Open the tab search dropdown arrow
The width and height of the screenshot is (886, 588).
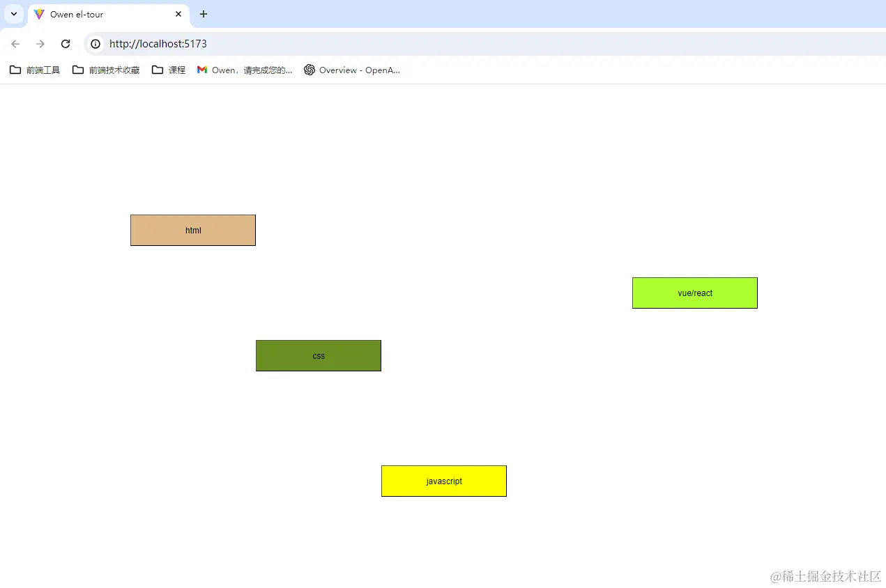(13, 14)
